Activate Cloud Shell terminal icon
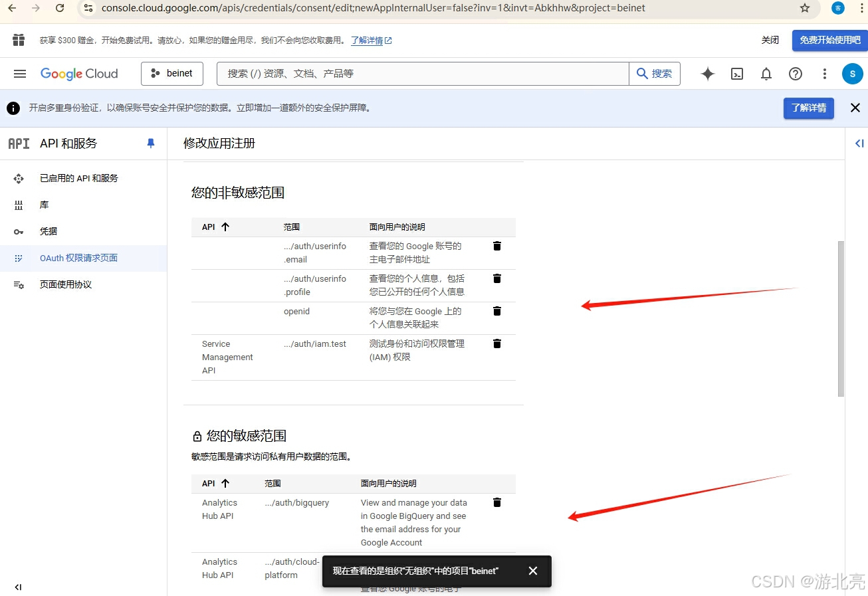The height and width of the screenshot is (596, 868). pyautogui.click(x=737, y=74)
